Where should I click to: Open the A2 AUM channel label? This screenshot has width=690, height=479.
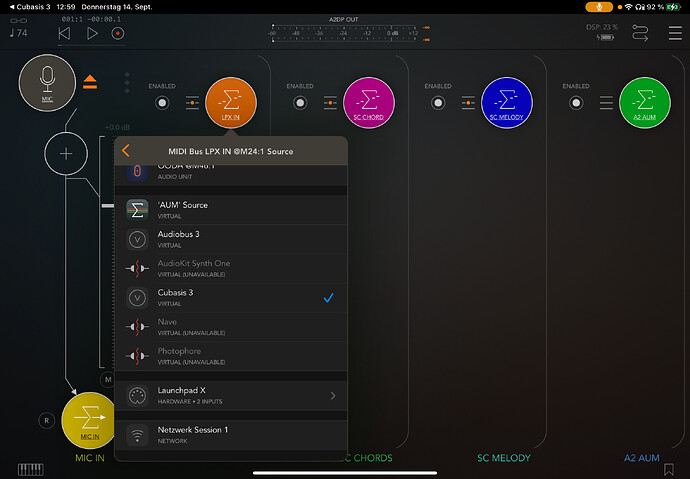(642, 458)
